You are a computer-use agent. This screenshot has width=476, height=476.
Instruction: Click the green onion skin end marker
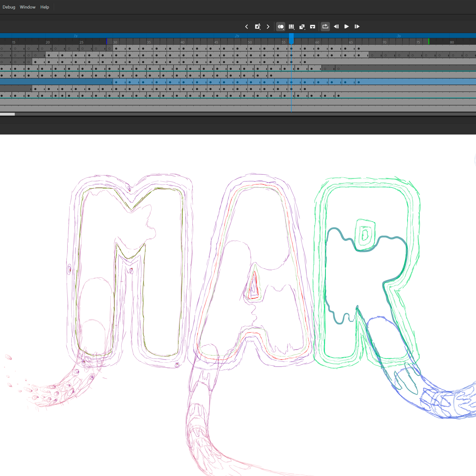(x=429, y=41)
